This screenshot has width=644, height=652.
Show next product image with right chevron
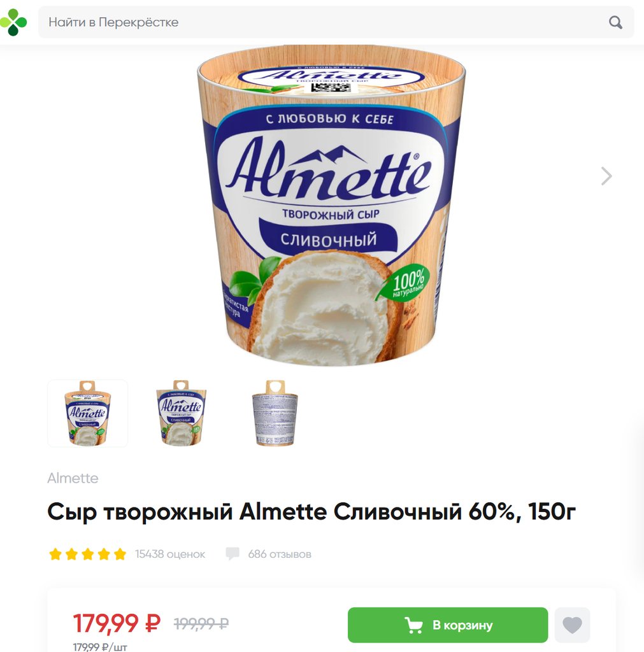(606, 176)
